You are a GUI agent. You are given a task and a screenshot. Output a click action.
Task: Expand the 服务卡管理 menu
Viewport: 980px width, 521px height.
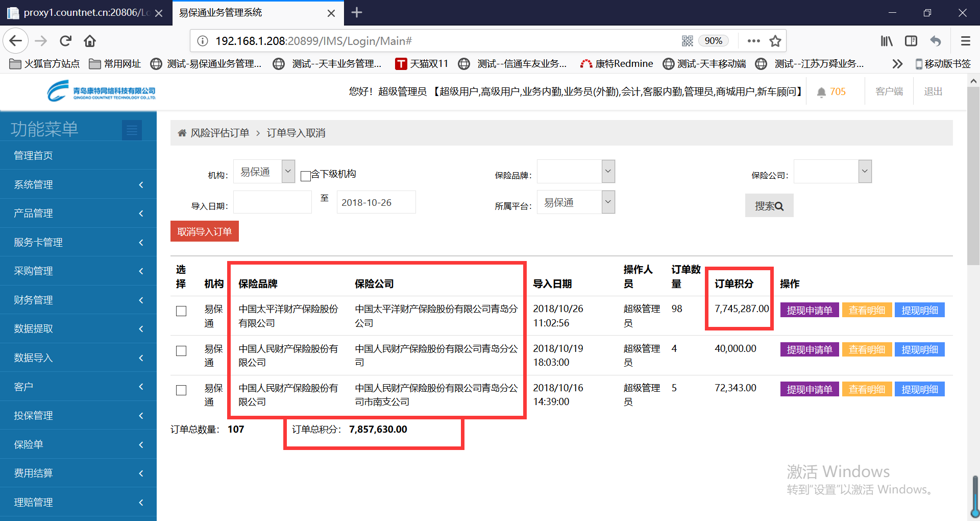[x=78, y=242]
